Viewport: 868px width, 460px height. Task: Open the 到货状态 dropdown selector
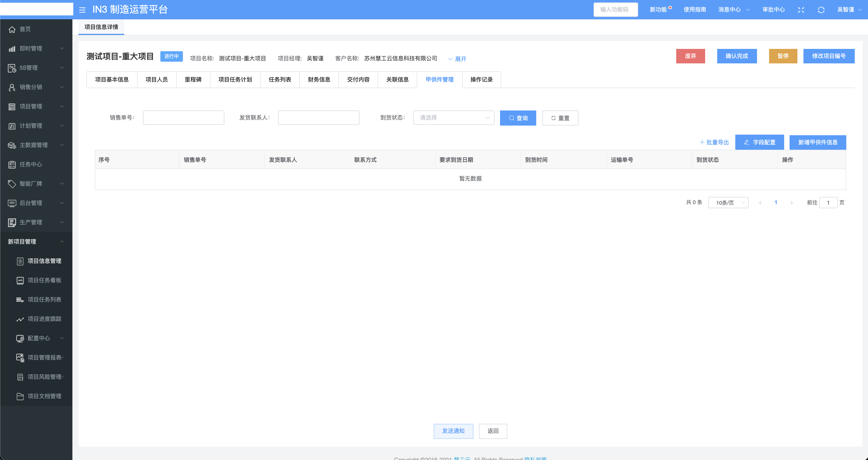454,118
